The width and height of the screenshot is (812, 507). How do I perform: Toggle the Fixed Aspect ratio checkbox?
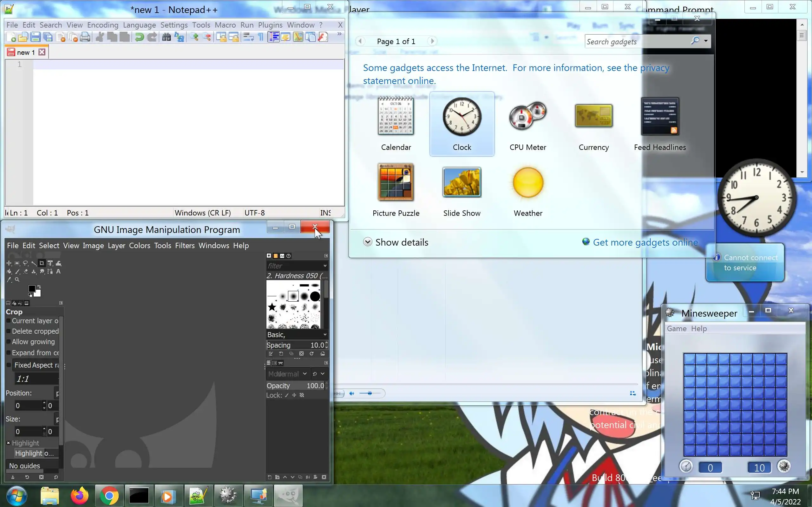(9, 365)
